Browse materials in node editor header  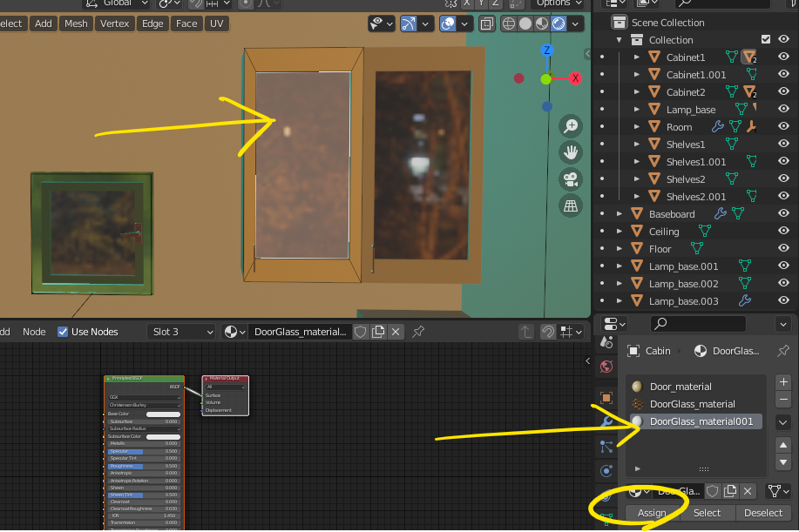coord(235,332)
